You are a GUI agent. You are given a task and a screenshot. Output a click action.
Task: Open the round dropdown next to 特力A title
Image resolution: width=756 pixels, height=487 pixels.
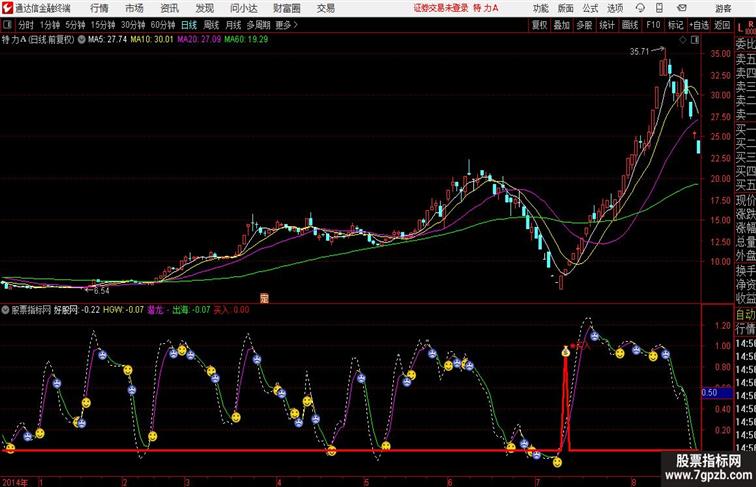coord(81,40)
